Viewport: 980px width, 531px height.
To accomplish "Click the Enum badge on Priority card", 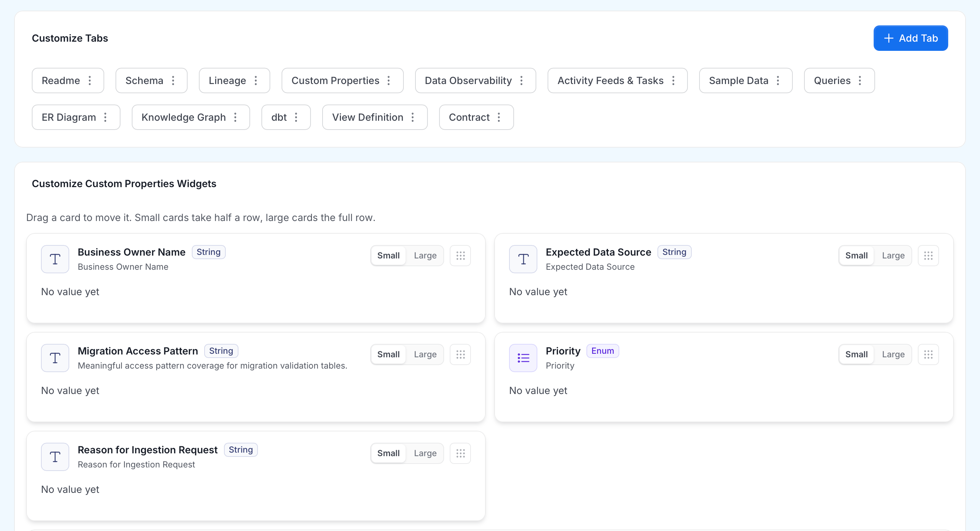I will 603,351.
